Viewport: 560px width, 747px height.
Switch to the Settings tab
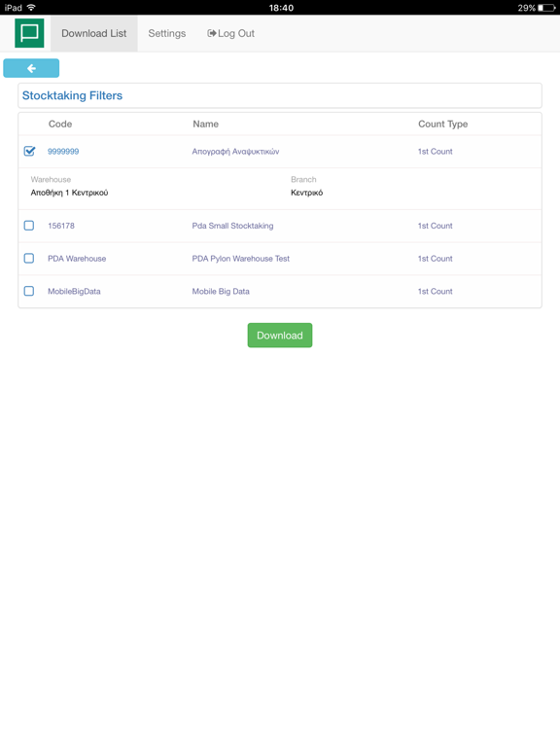point(166,33)
